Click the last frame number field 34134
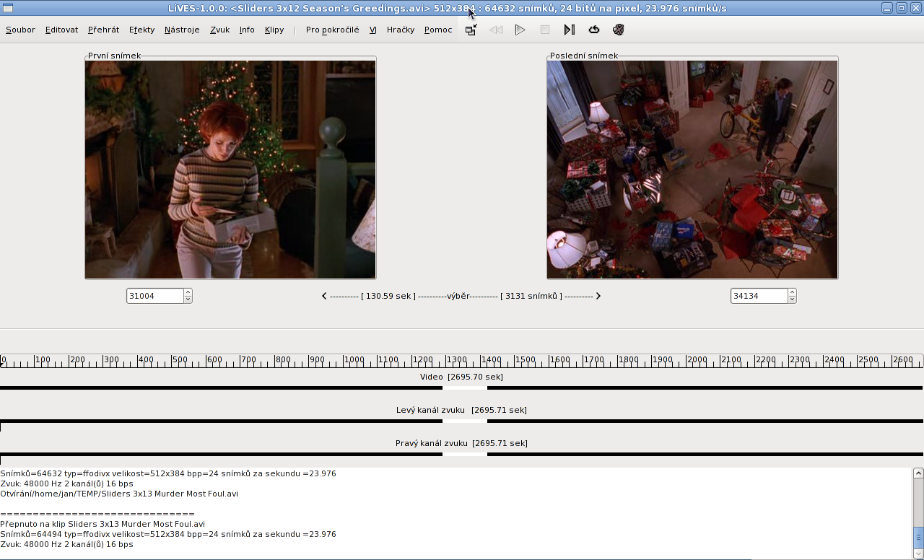The height and width of the screenshot is (560, 924). (759, 296)
